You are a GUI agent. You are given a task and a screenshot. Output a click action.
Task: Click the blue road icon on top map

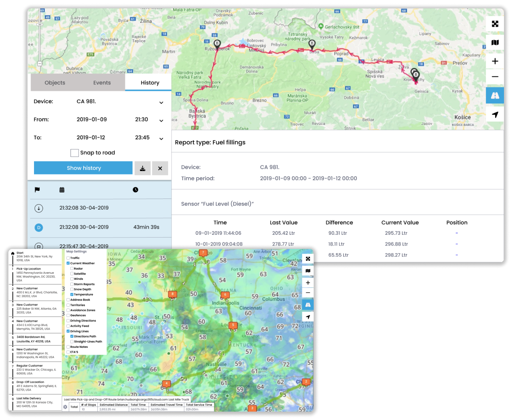(495, 95)
